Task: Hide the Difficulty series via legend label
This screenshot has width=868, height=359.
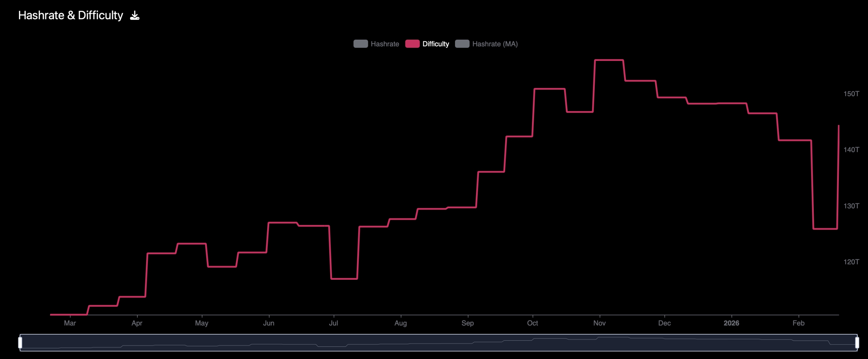Action: click(x=435, y=44)
